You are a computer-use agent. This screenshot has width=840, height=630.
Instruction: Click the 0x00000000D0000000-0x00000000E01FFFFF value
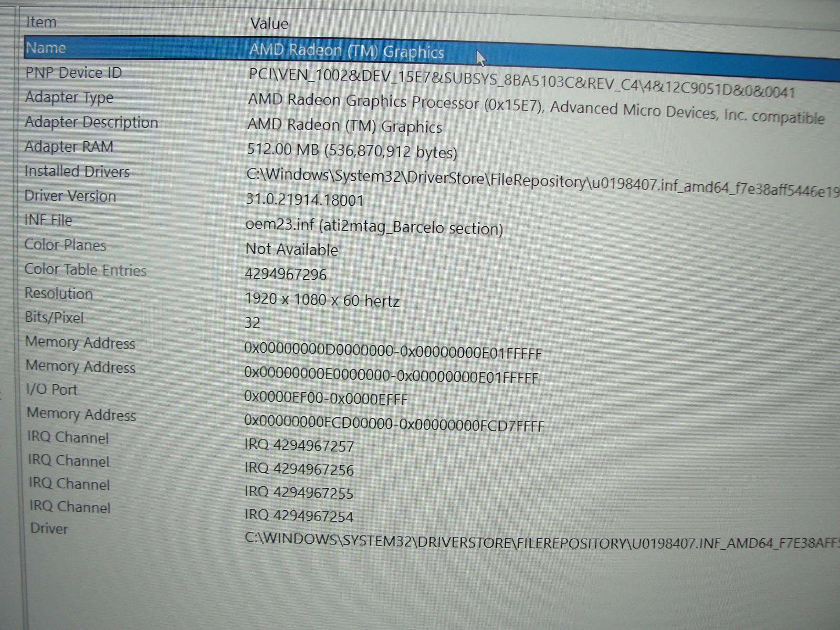tap(393, 351)
